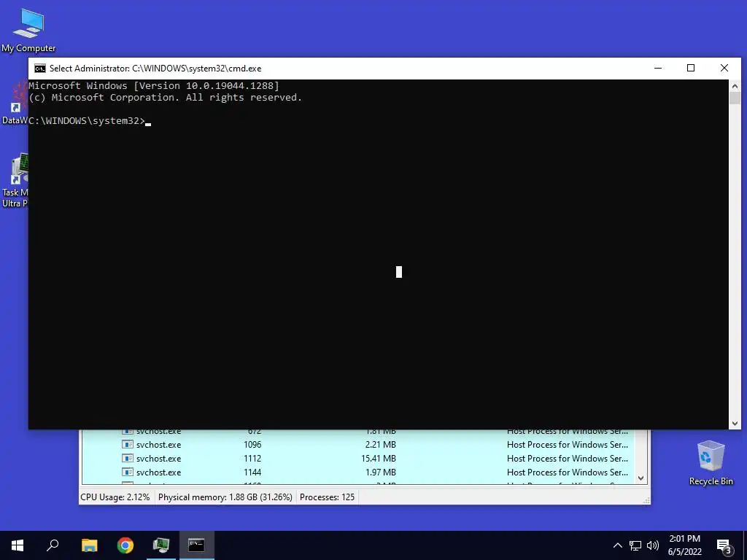The width and height of the screenshot is (747, 560).
Task: Select the svchost.exe row with PID 1112
Action: click(357, 459)
